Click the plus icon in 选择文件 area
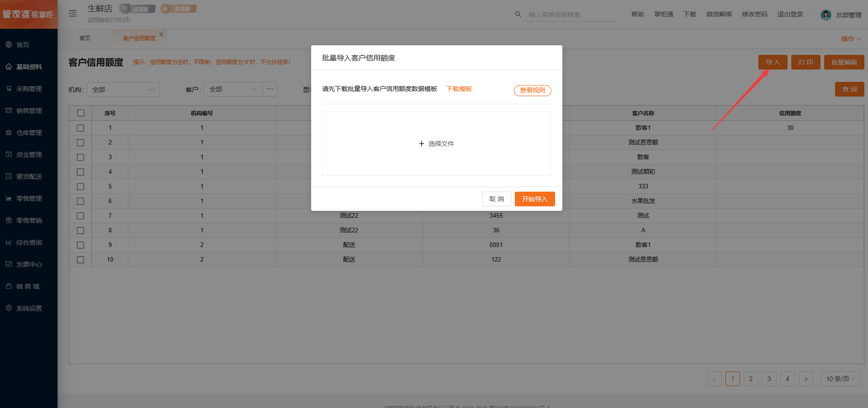 [422, 144]
